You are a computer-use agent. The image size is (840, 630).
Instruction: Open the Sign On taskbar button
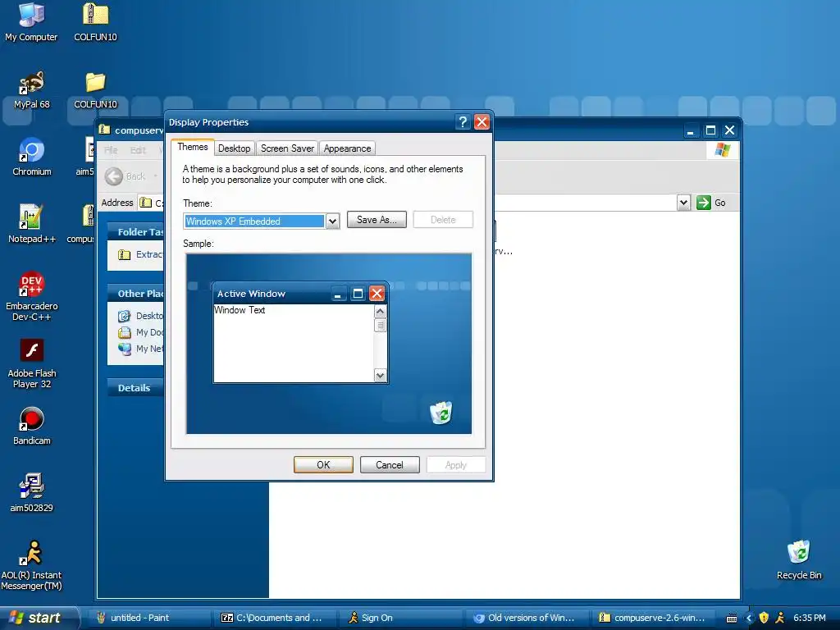(402, 618)
